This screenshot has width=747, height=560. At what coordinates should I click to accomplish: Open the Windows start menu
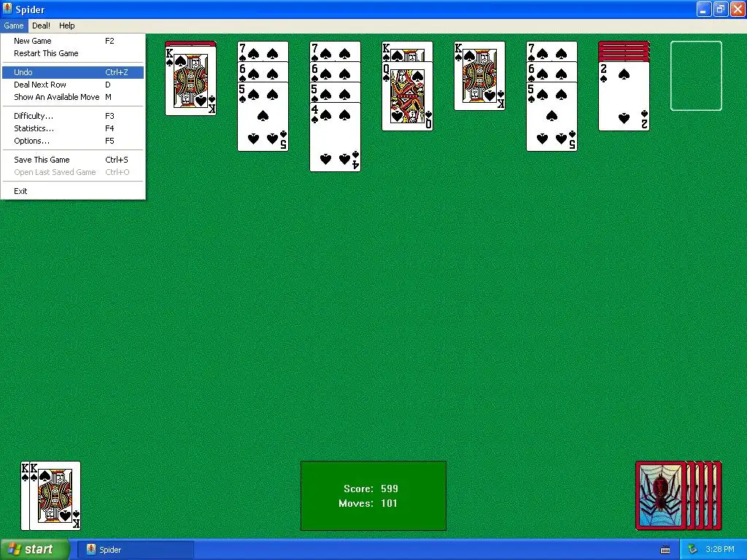click(x=35, y=550)
